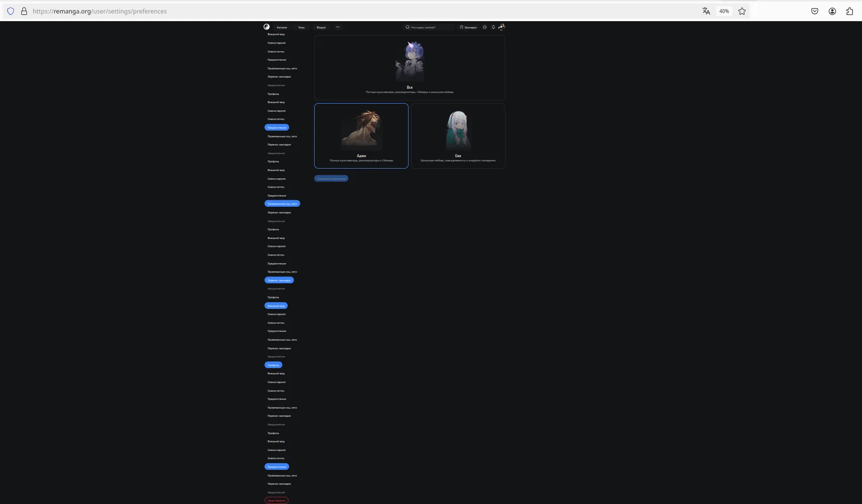Open the Каталог menu item

282,27
